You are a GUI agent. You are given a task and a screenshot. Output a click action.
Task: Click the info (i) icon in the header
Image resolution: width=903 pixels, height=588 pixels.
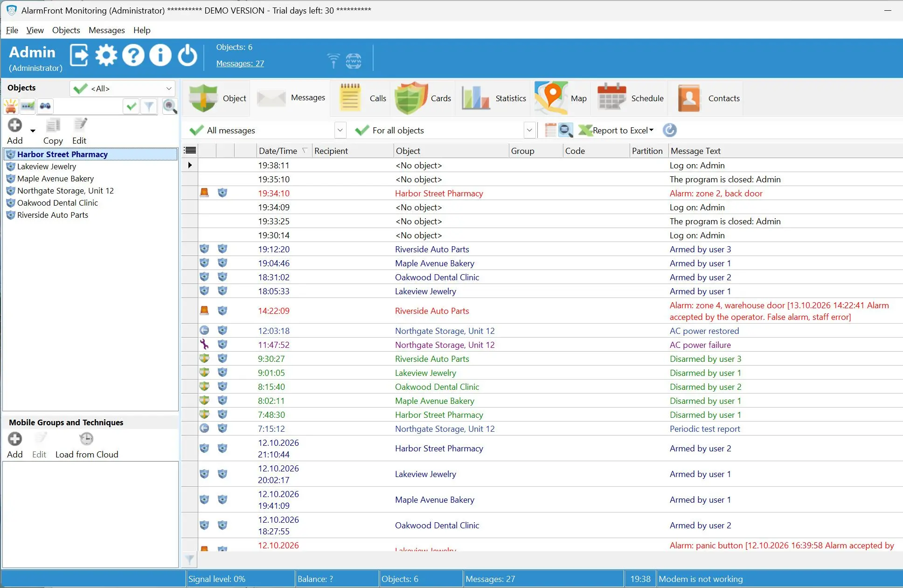point(160,55)
